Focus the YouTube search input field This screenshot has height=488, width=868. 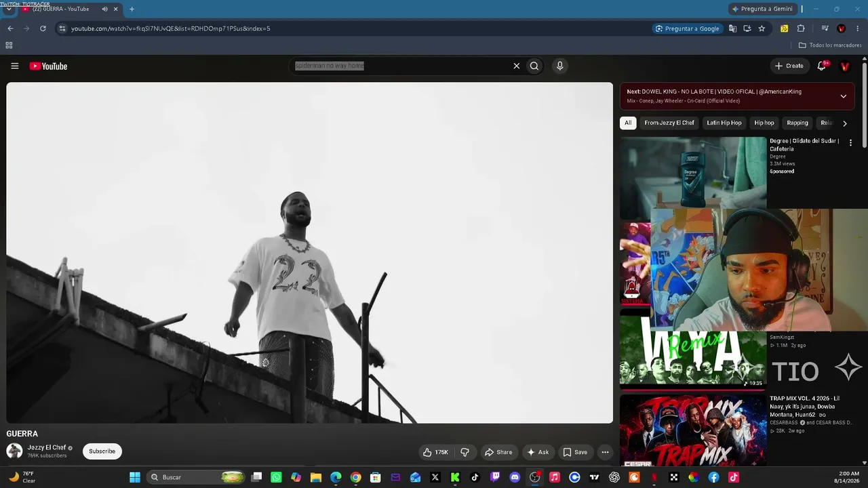tap(400, 66)
